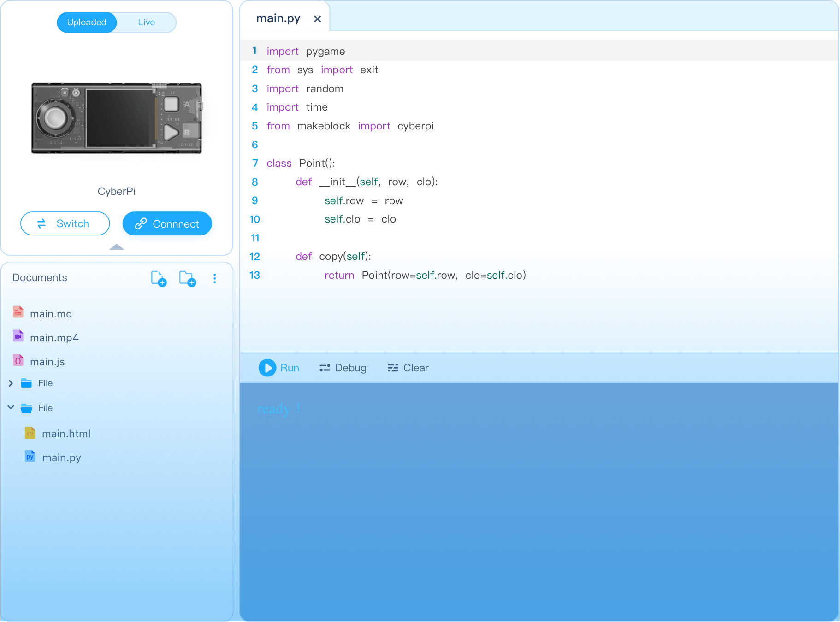Collapse the device panel with up arrow

coord(117,247)
